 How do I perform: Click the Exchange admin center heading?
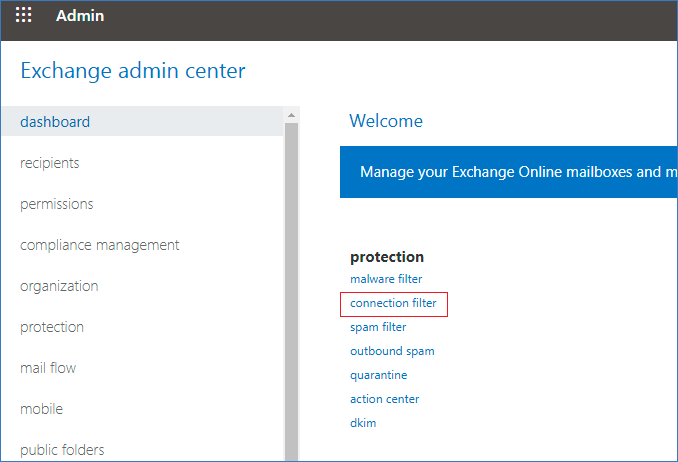(133, 71)
